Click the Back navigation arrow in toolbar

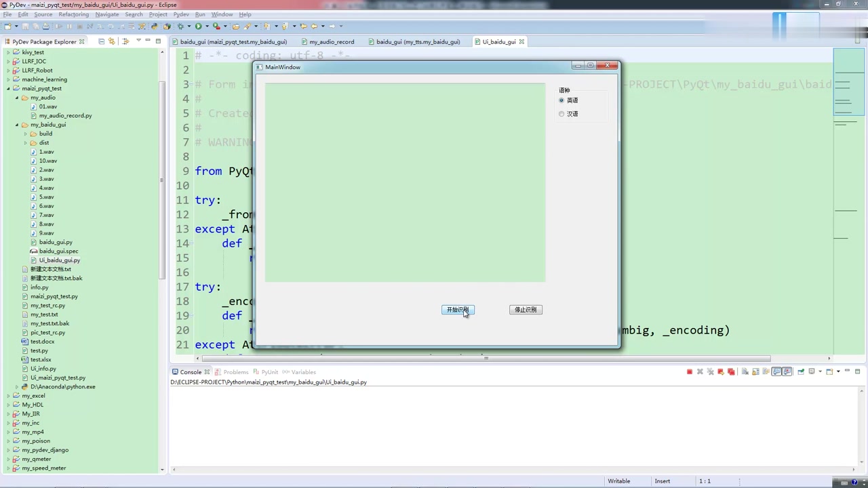point(314,26)
